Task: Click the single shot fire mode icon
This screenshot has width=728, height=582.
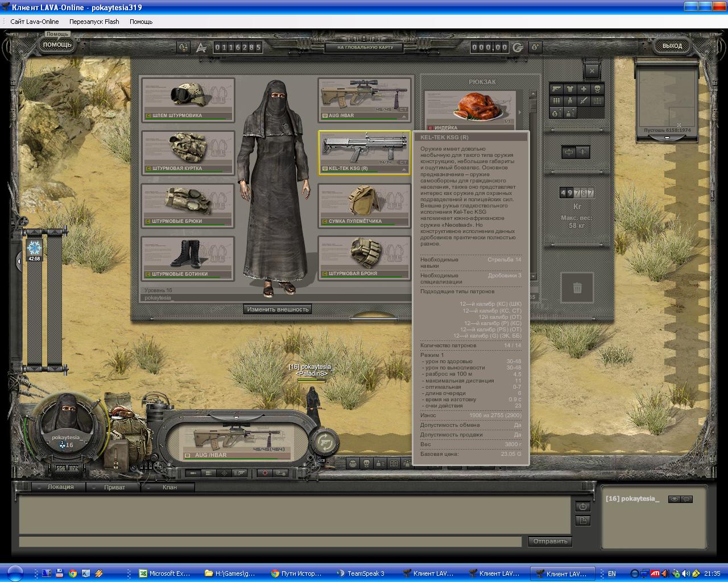Action: tap(194, 473)
